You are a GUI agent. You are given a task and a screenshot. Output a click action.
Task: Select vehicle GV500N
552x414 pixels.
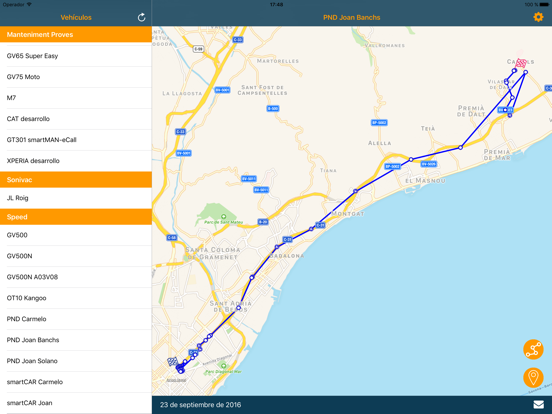(x=76, y=256)
